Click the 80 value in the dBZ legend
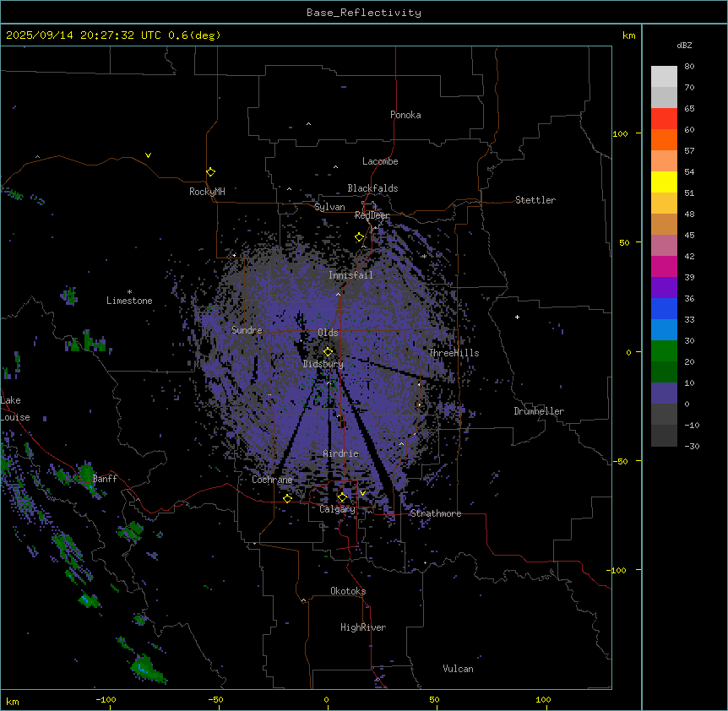The image size is (728, 711). point(689,67)
